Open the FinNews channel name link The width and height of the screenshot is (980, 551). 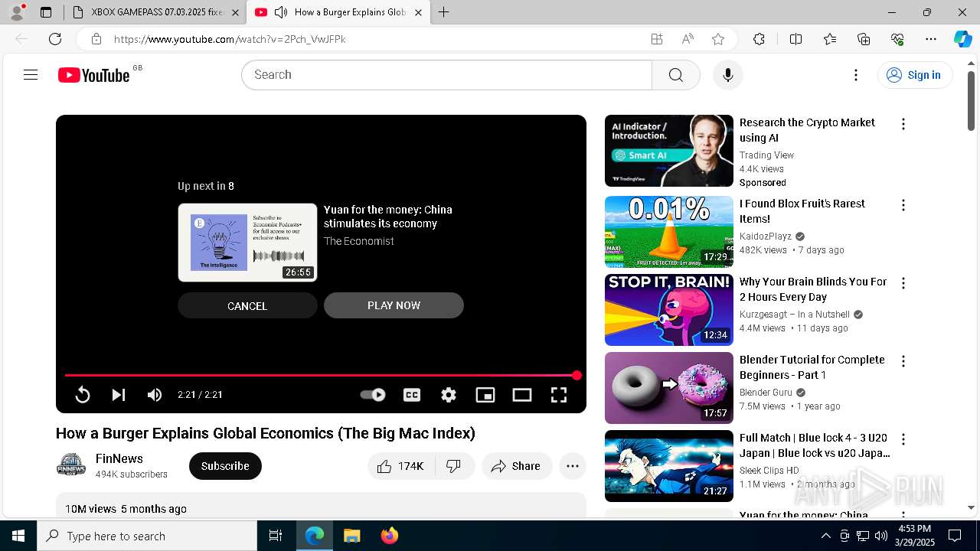119,458
